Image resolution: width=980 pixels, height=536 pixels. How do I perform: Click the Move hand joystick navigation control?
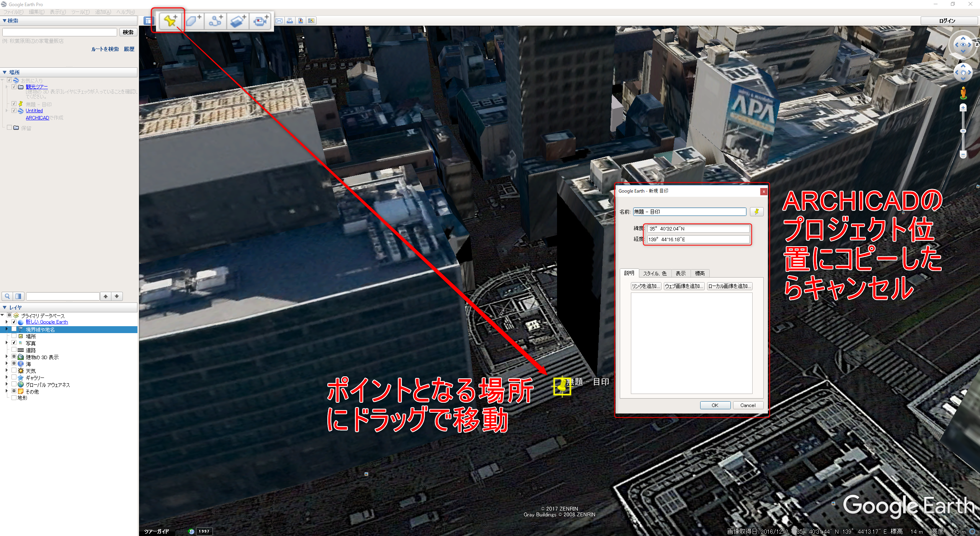coord(963,72)
